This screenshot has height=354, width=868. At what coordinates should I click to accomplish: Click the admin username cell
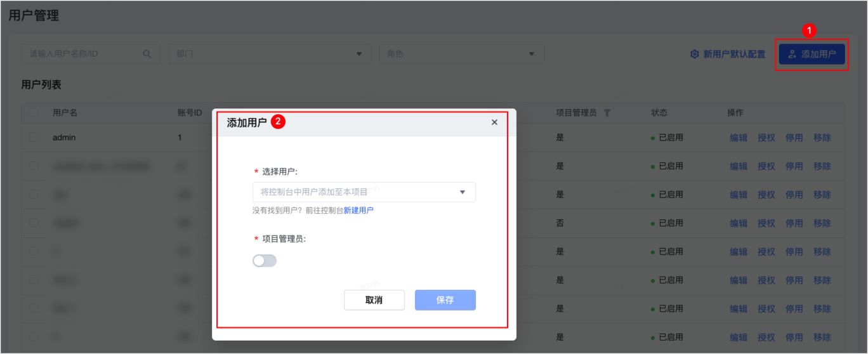(64, 137)
